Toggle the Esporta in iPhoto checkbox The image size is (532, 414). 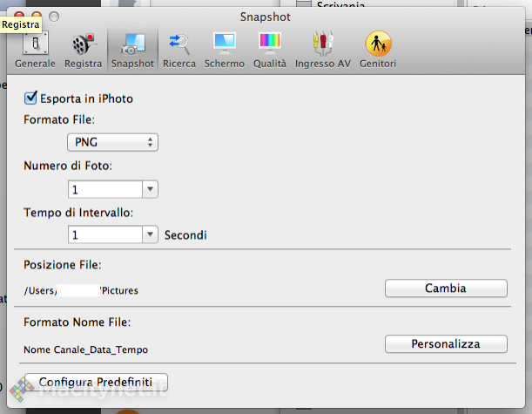click(x=33, y=98)
